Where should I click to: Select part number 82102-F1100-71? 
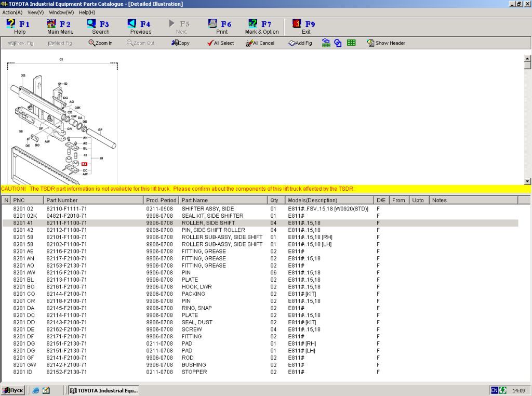(66, 244)
